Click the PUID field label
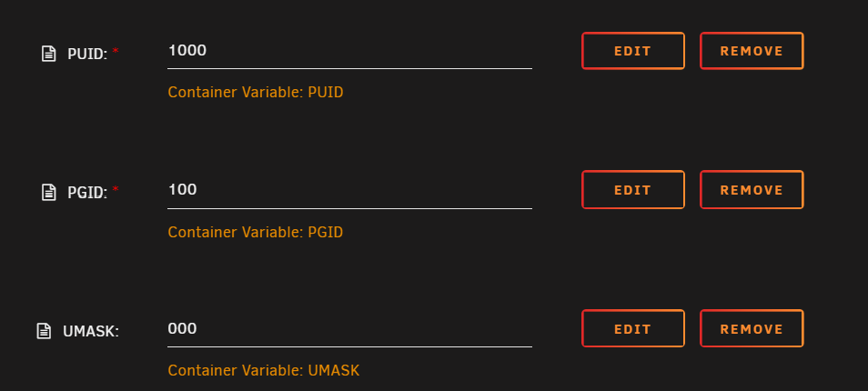This screenshot has width=868, height=391. point(87,54)
